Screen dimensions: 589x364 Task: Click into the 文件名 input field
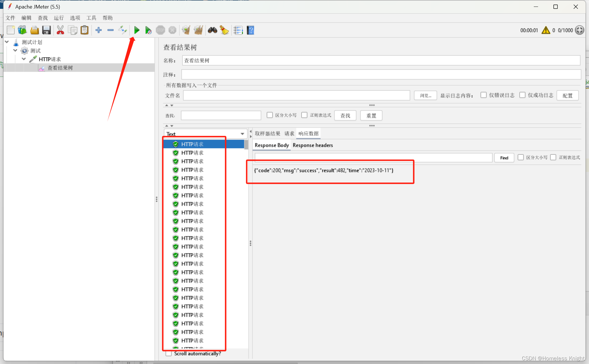tap(296, 96)
